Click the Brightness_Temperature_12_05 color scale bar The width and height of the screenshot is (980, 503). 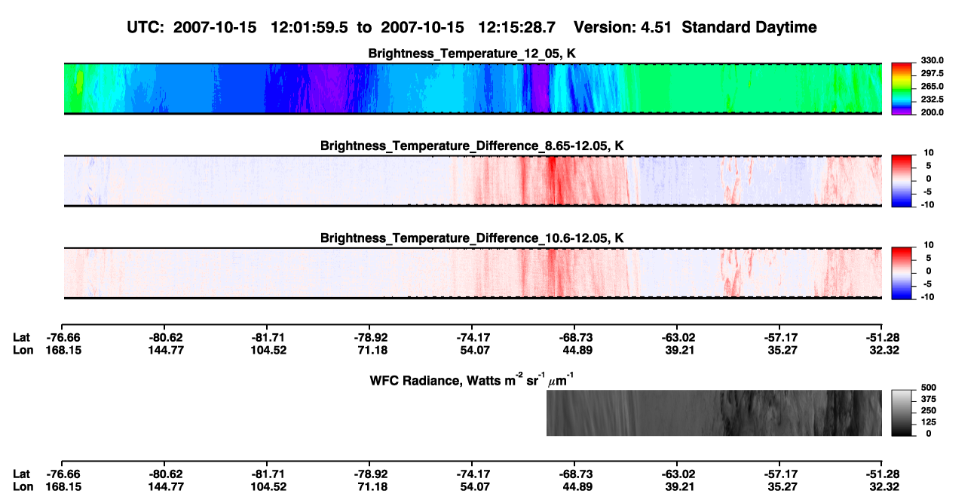(x=902, y=89)
